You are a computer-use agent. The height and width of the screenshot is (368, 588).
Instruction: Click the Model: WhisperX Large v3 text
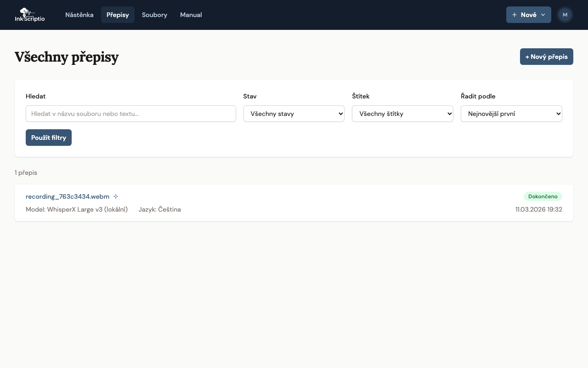(77, 209)
